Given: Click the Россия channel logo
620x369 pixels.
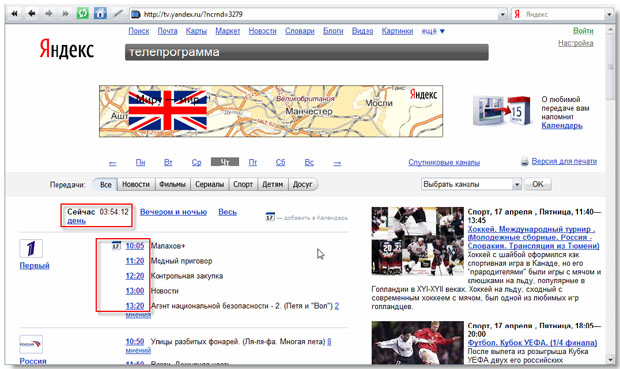Looking at the screenshot, I should (31, 344).
